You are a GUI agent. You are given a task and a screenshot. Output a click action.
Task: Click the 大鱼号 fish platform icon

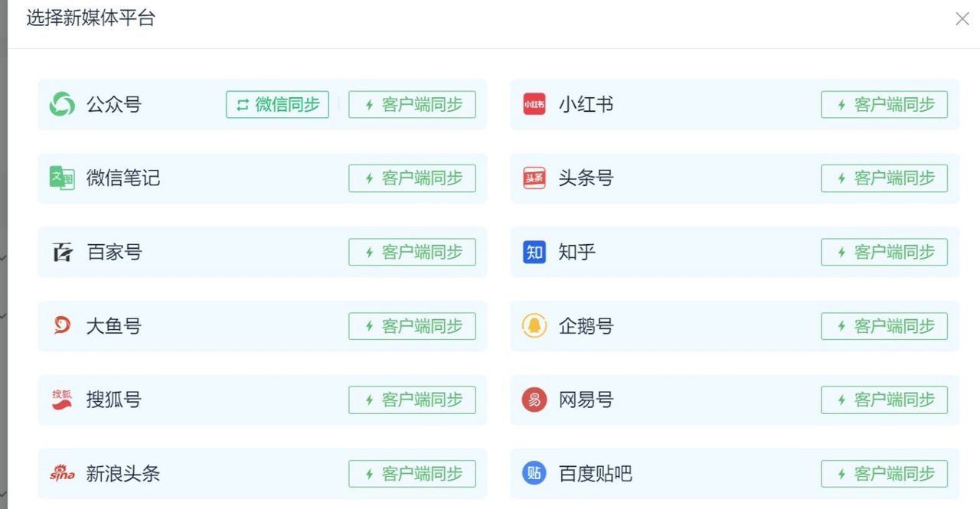[x=61, y=325]
